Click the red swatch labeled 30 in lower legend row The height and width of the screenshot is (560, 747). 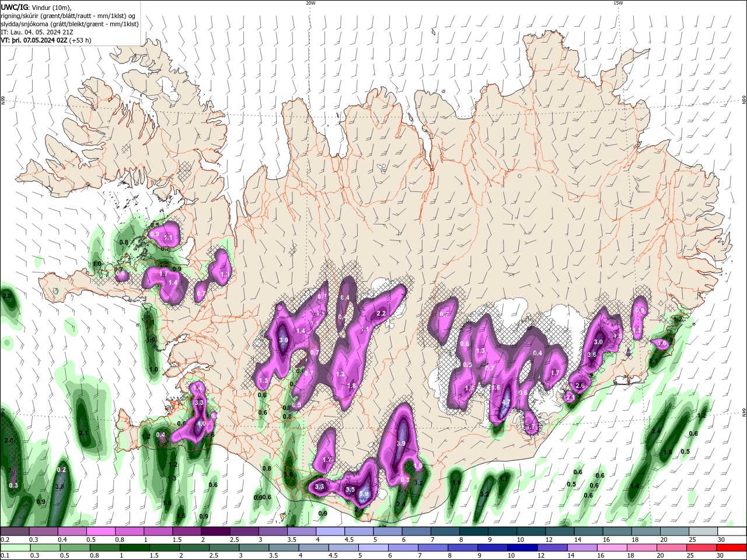coord(731,548)
